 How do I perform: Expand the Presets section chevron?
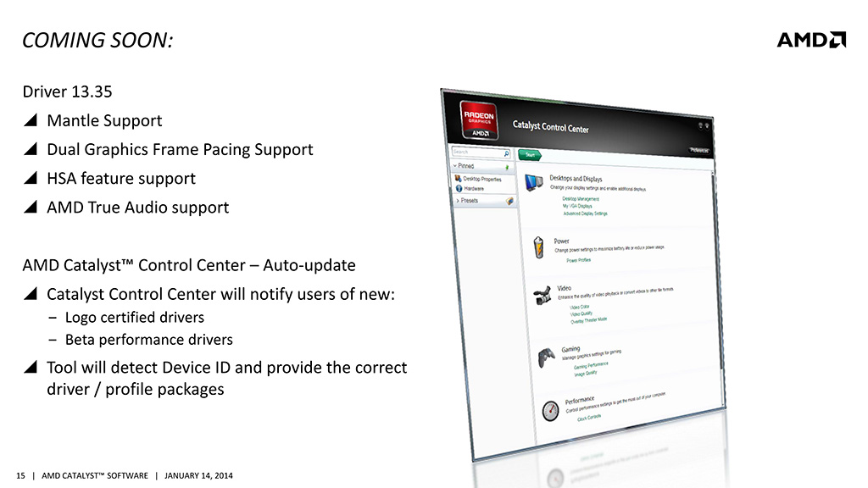click(457, 200)
